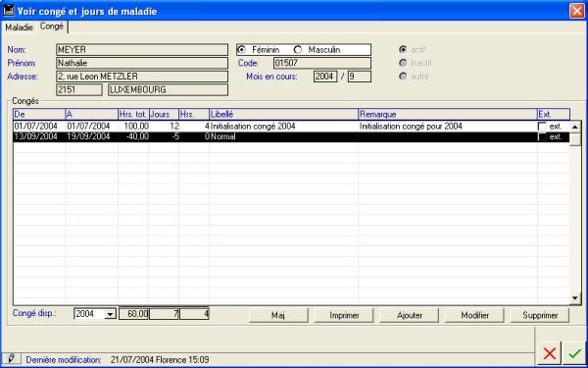Click the Prénom field containing Nathalie
Viewport: 588px width, 368px height.
point(142,63)
